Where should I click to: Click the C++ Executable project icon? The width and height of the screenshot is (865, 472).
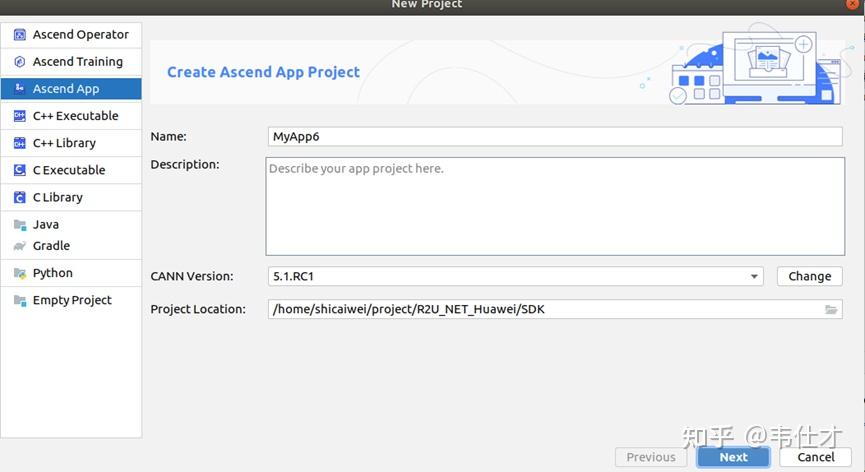coord(19,116)
